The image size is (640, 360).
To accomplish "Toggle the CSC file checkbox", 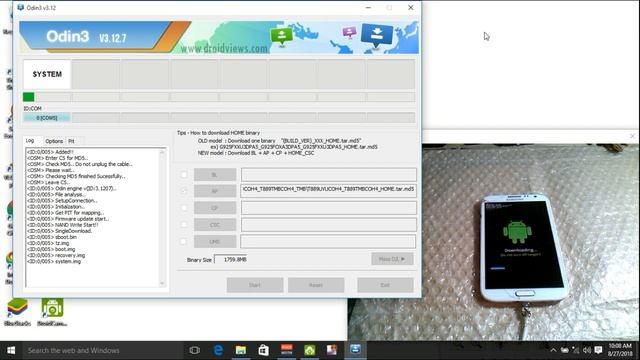I will [x=184, y=224].
